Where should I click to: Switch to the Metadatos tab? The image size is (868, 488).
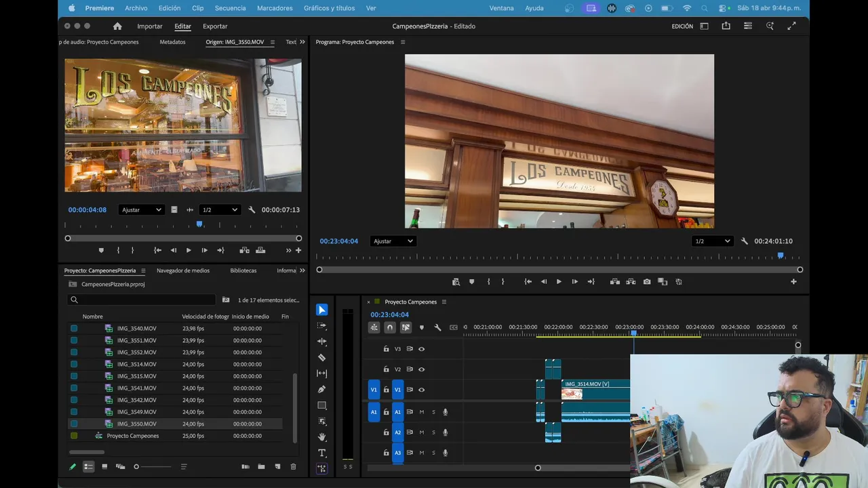(x=172, y=42)
